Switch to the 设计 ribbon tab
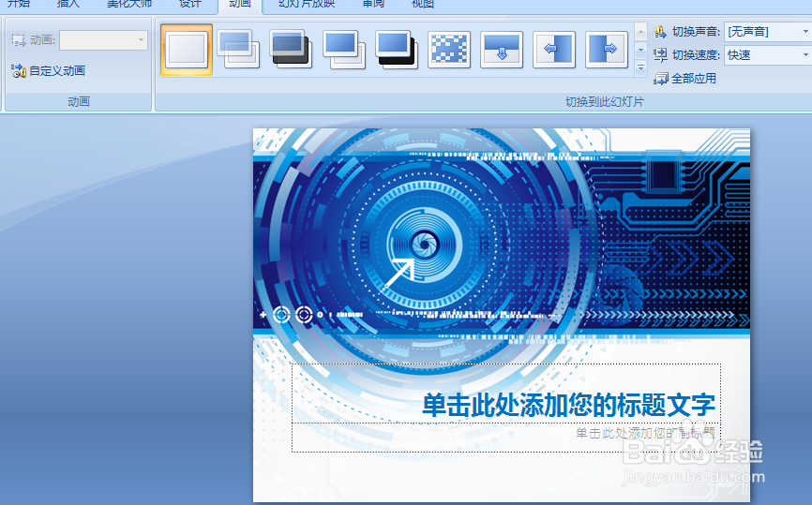 (190, 4)
